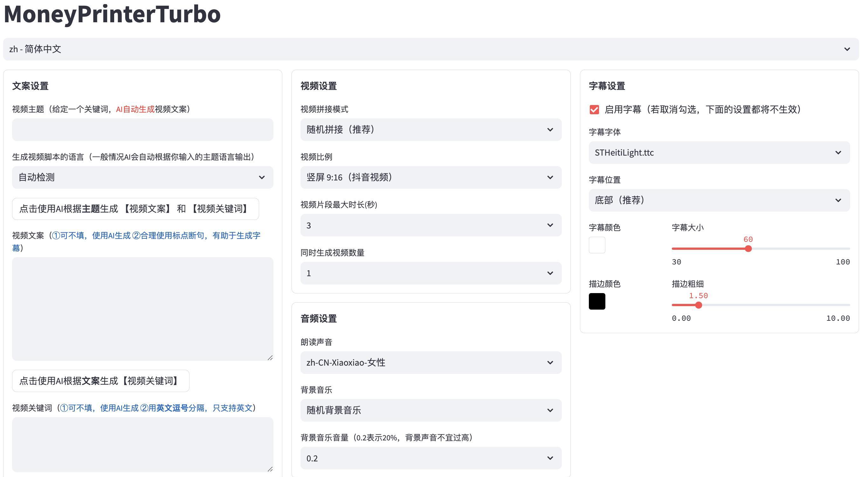The height and width of the screenshot is (477, 868).
Task: Click the 文案设置 section heading
Action: (x=30, y=86)
